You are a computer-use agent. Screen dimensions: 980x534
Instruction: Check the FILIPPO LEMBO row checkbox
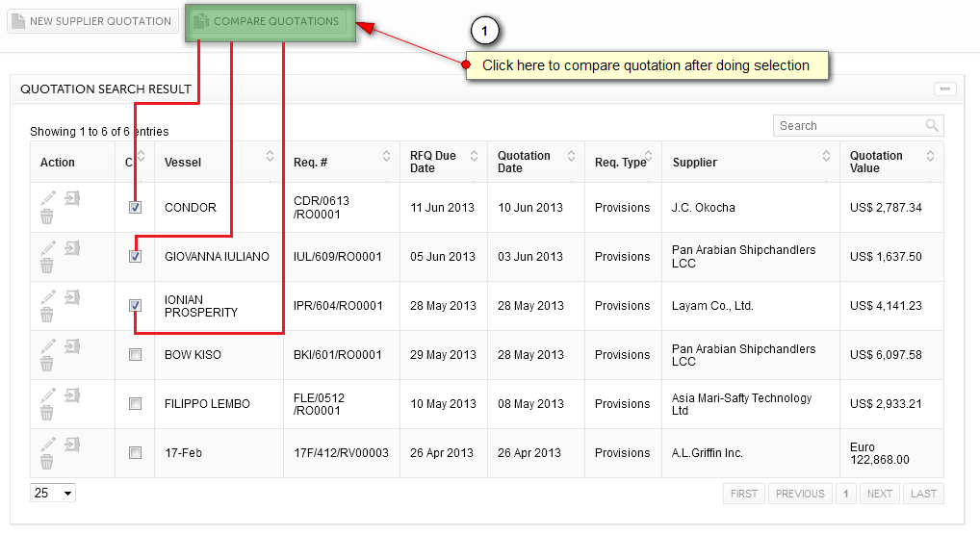coord(135,404)
